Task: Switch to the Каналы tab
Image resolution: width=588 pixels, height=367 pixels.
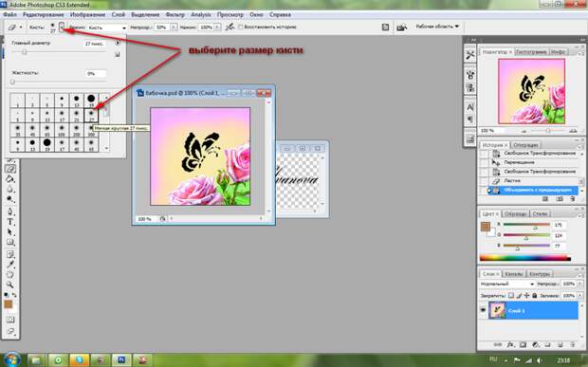Action: pos(513,274)
